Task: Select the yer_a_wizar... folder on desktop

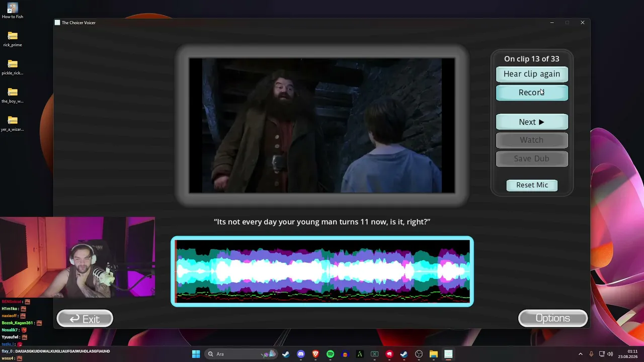Action: pyautogui.click(x=13, y=123)
